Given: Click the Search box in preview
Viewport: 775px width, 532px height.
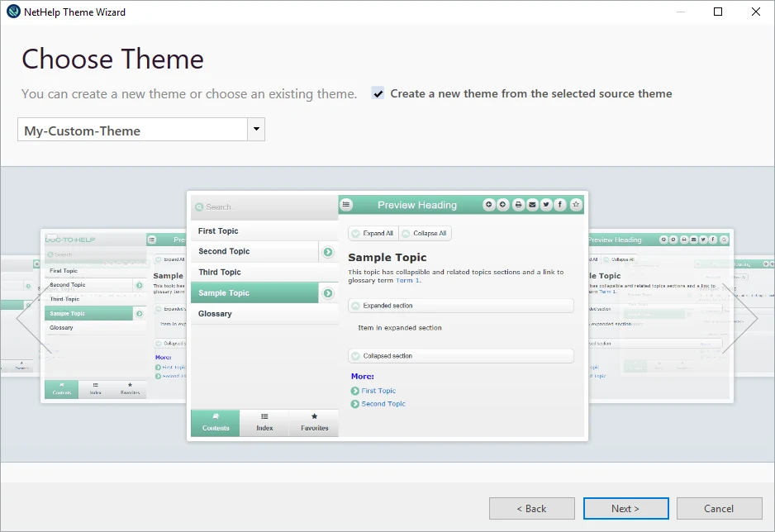Looking at the screenshot, I should [264, 207].
